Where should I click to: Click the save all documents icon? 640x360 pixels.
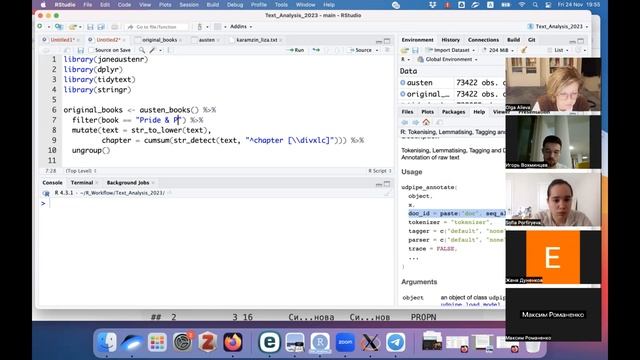[100, 27]
